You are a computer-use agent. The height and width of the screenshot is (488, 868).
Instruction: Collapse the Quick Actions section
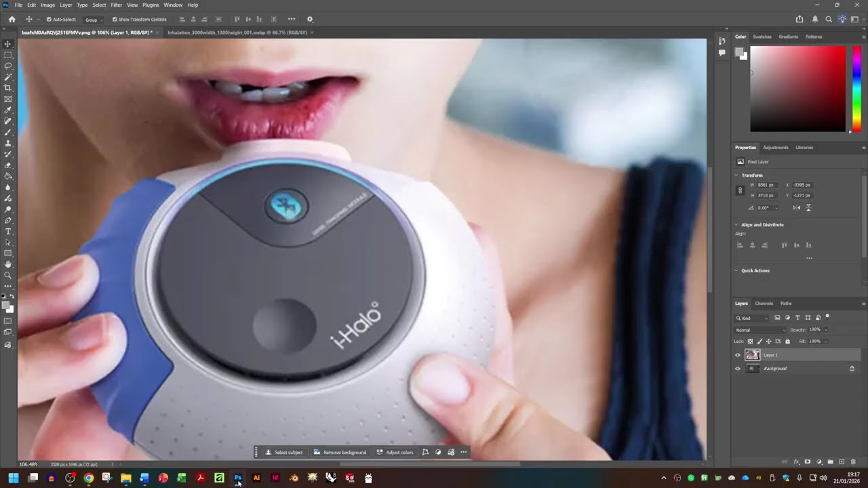click(x=737, y=270)
